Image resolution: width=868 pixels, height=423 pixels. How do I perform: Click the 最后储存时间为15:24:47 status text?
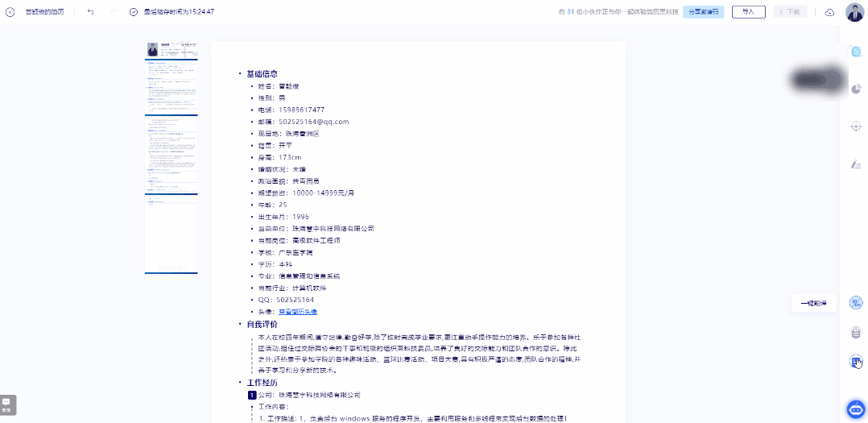pyautogui.click(x=179, y=11)
